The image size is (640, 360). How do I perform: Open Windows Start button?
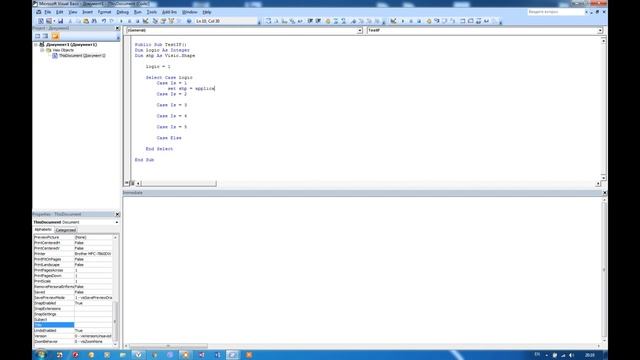(x=41, y=355)
